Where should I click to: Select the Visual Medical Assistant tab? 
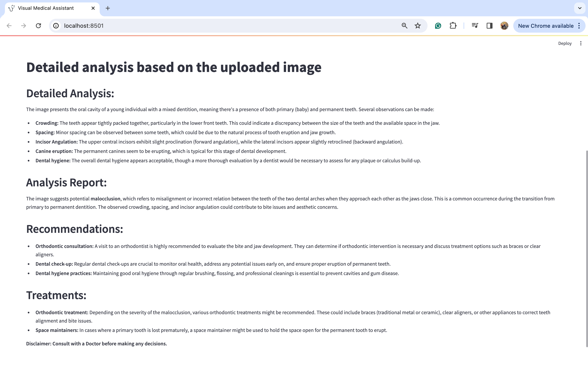[46, 8]
